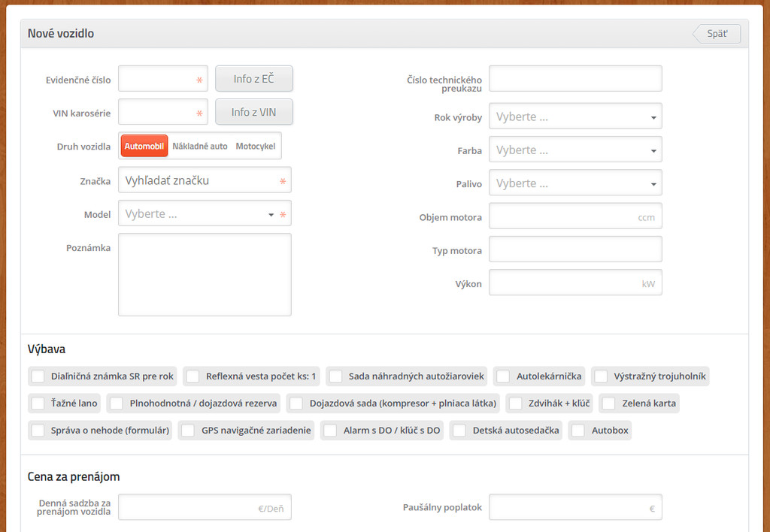770x532 pixels.
Task: Enable the Autolekárnička checkbox
Action: (x=503, y=376)
